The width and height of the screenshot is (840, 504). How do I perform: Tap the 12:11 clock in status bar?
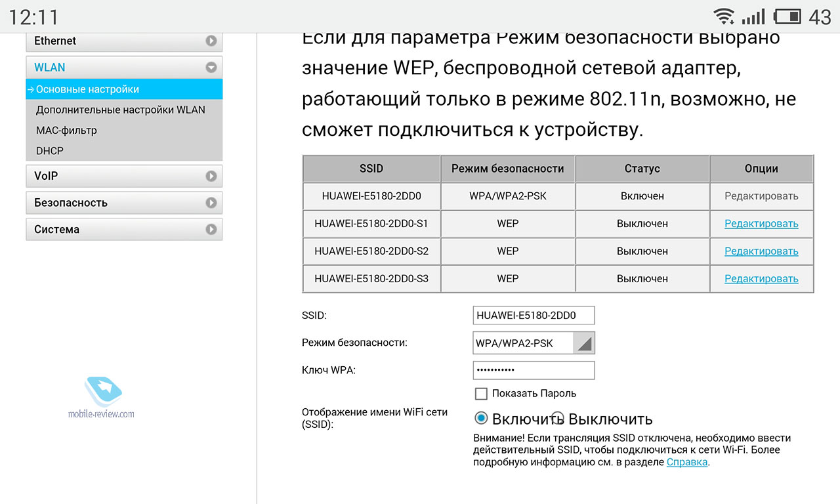pyautogui.click(x=33, y=16)
